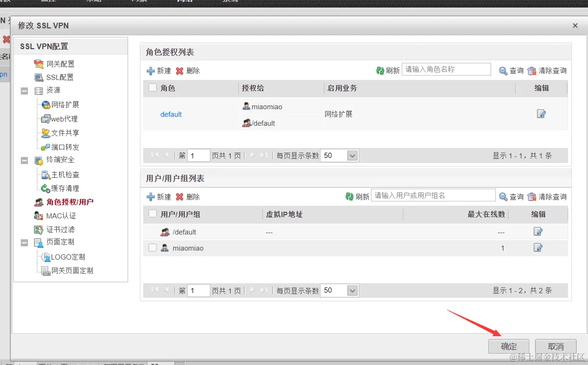Open the 每页显示条数 dropdown in the 角色授权列表 pager

353,156
